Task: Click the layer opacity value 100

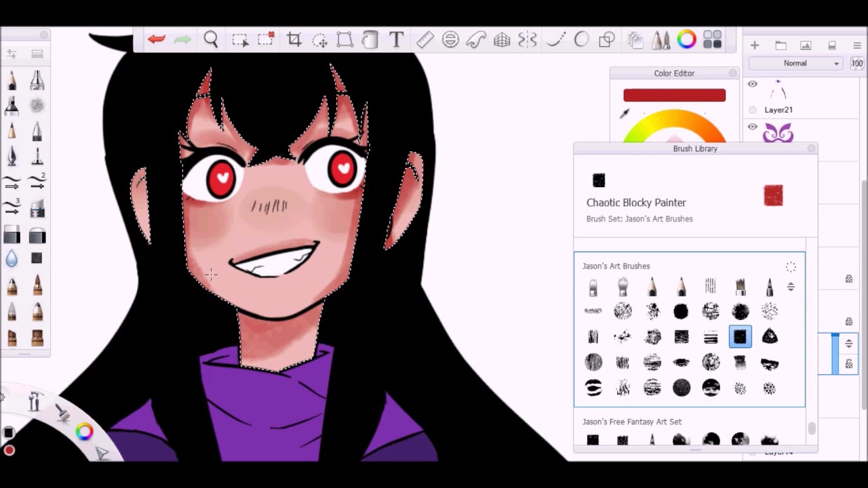Action: click(x=857, y=63)
